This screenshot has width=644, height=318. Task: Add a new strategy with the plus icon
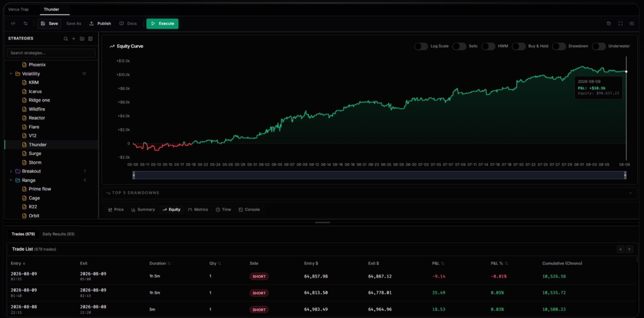pos(74,39)
